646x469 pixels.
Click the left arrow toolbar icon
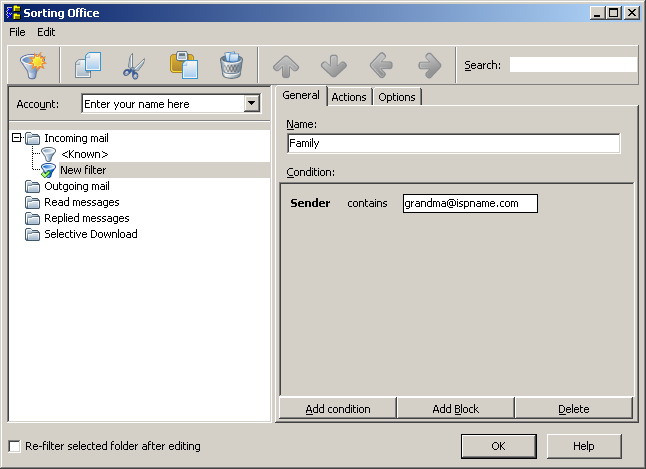click(x=381, y=66)
